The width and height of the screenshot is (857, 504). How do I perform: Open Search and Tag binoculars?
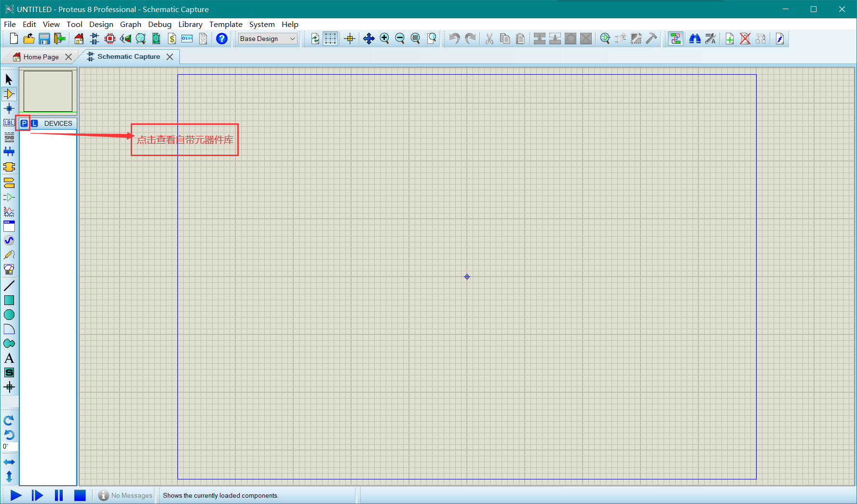click(x=695, y=39)
